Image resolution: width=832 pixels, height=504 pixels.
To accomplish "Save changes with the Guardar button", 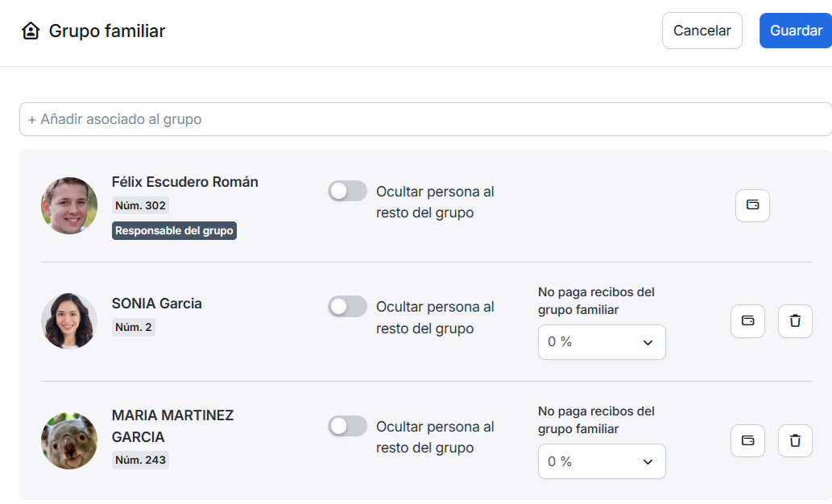I will tap(795, 31).
